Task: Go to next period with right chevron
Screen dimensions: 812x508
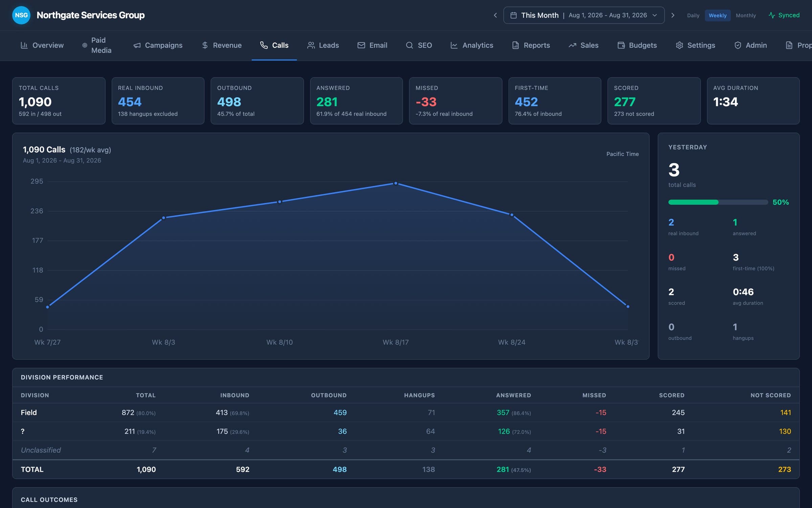Action: (673, 15)
